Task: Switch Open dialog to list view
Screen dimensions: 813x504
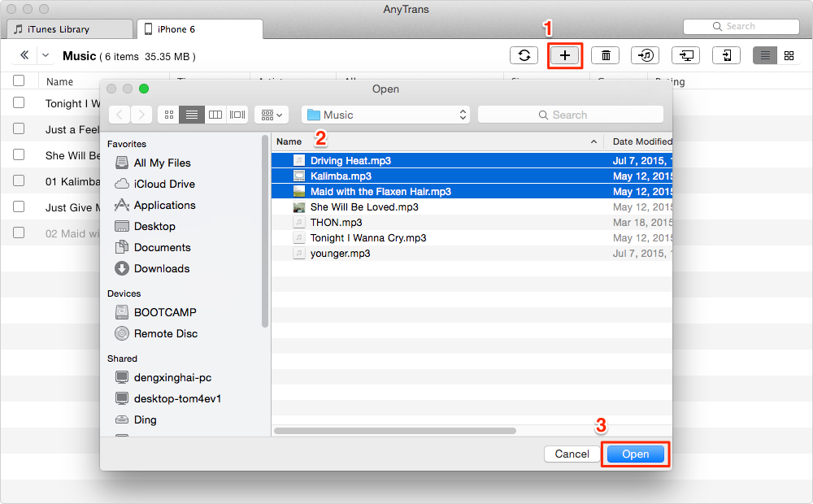Action: pos(191,115)
